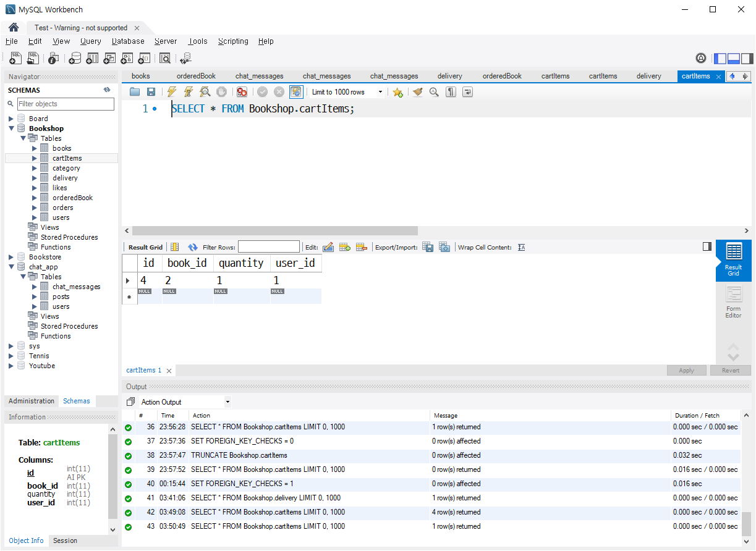Save the script to a file

151,92
